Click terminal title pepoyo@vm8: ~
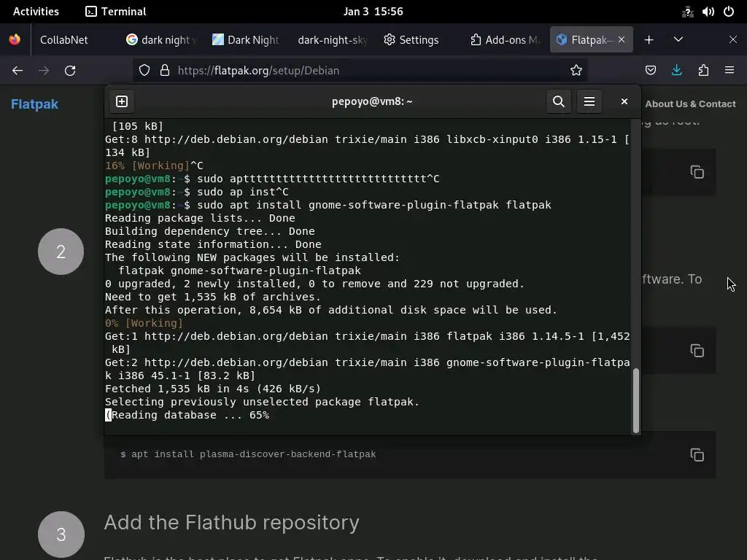The width and height of the screenshot is (747, 560). point(372,101)
